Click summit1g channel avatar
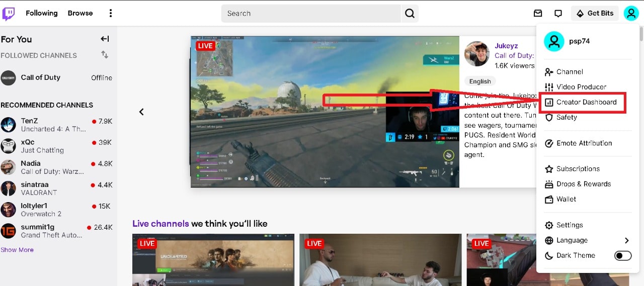The image size is (644, 286). click(x=8, y=231)
